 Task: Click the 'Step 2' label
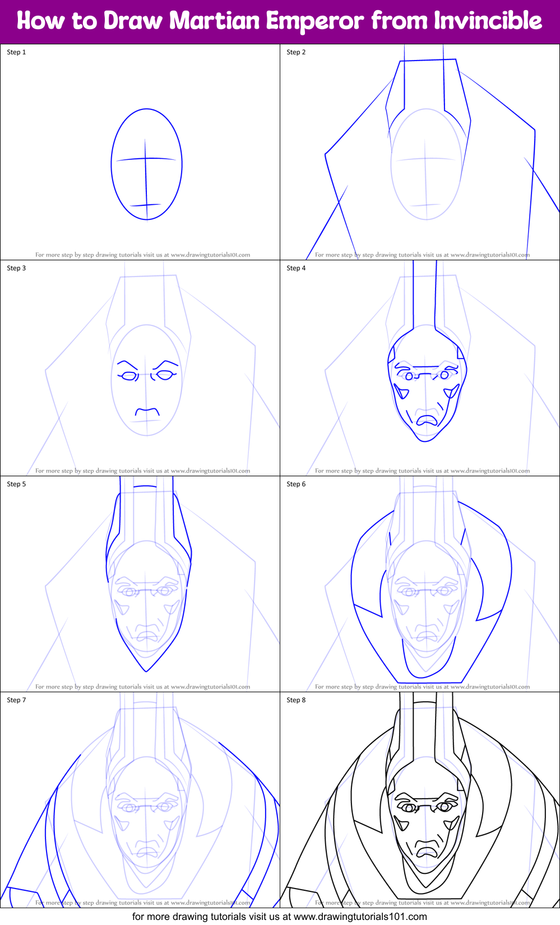pyautogui.click(x=296, y=52)
